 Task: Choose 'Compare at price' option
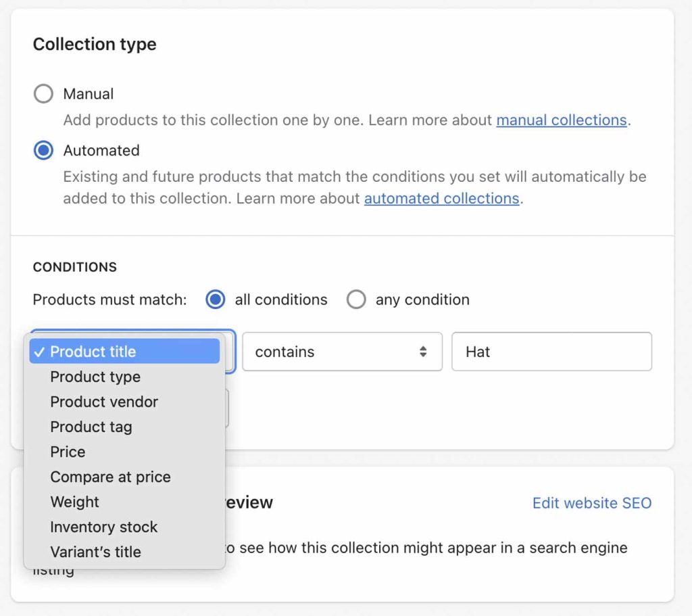coord(110,477)
